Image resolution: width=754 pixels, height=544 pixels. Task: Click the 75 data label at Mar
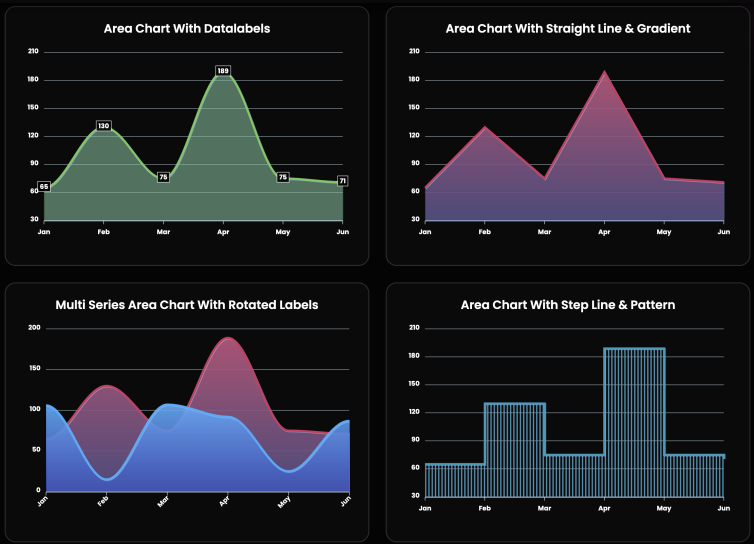(x=163, y=177)
